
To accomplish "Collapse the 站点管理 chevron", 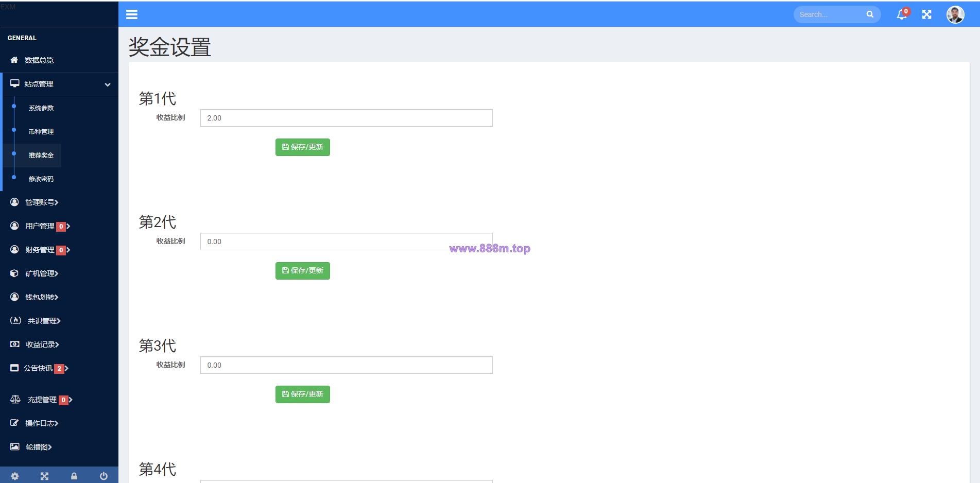I will (x=108, y=84).
